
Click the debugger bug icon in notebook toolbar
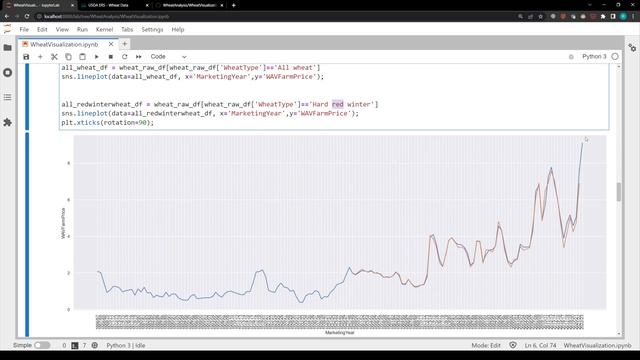[571, 57]
